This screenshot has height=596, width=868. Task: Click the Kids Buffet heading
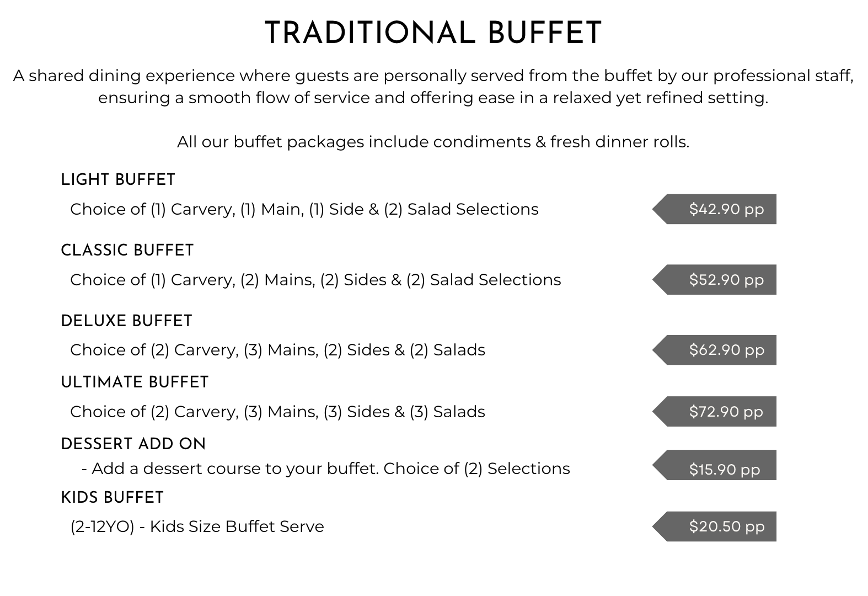[x=112, y=498]
